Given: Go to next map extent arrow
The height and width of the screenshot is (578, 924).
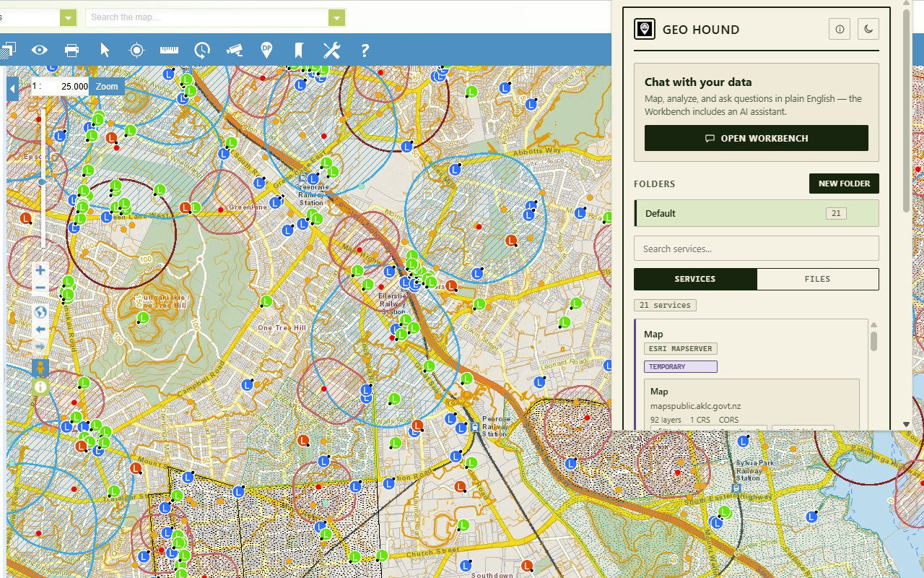Looking at the screenshot, I should [x=40, y=347].
